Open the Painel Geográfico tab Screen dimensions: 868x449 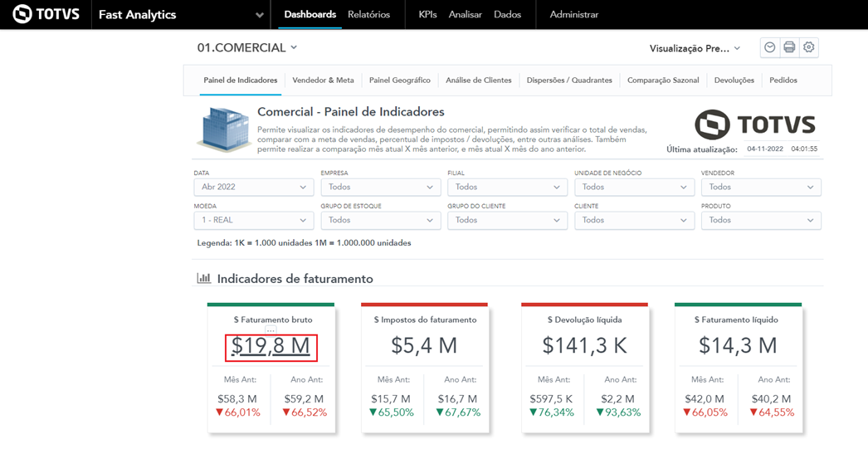pos(400,81)
